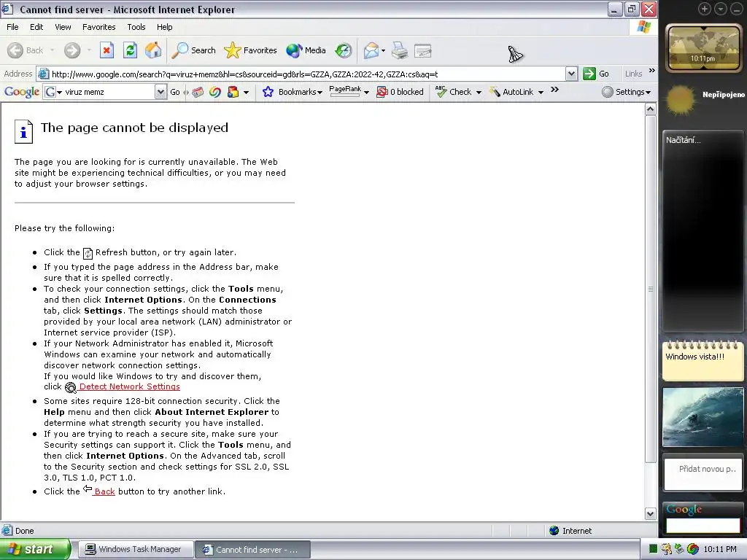Expand the Address bar history dropdown
The height and width of the screenshot is (560, 747).
(x=571, y=74)
